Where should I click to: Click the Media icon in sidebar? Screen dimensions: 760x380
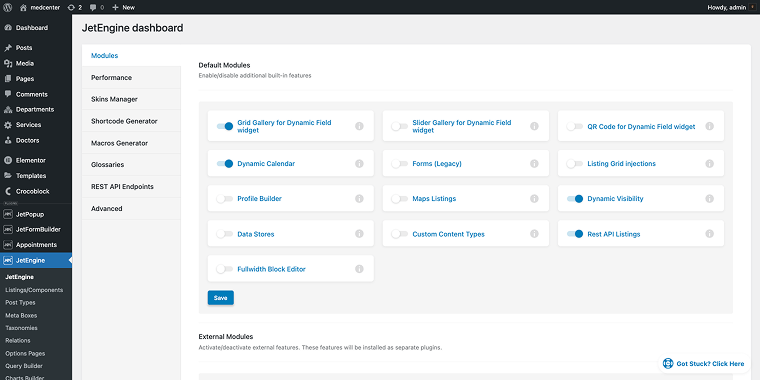(8, 63)
